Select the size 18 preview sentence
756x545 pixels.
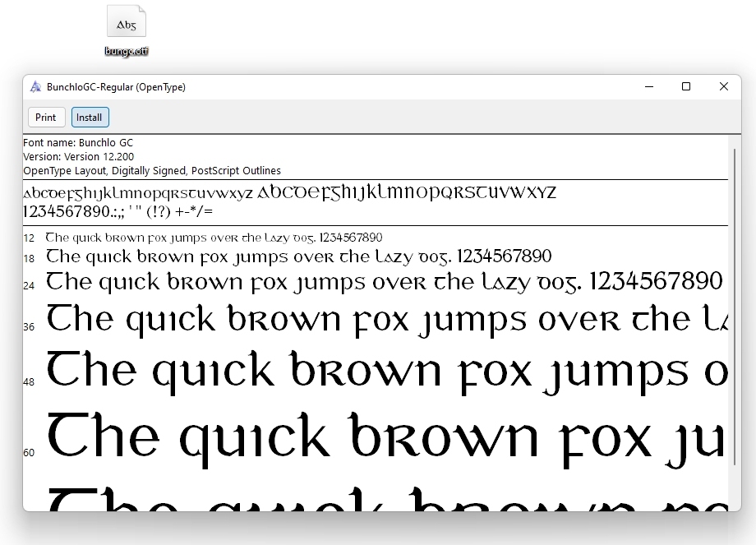tap(247, 256)
